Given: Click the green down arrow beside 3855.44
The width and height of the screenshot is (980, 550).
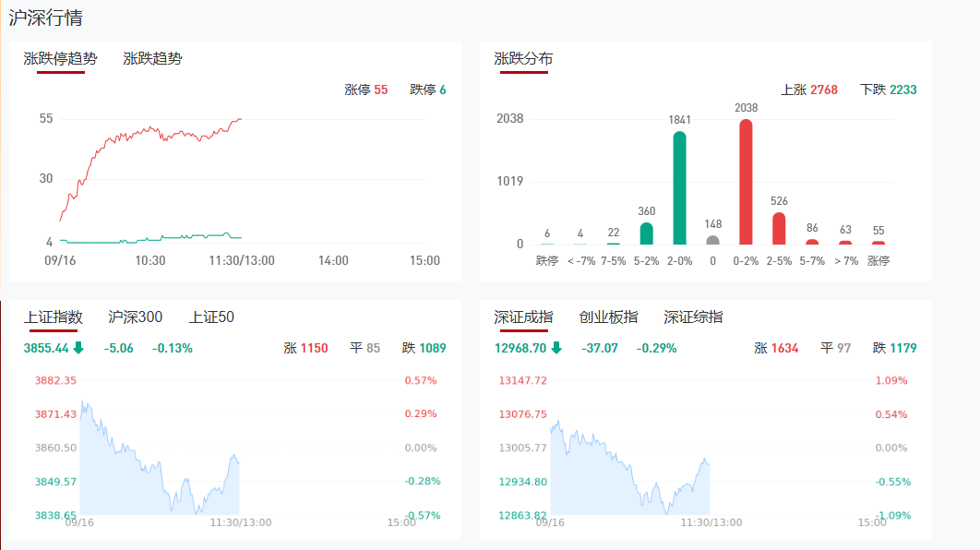Looking at the screenshot, I should point(78,348).
